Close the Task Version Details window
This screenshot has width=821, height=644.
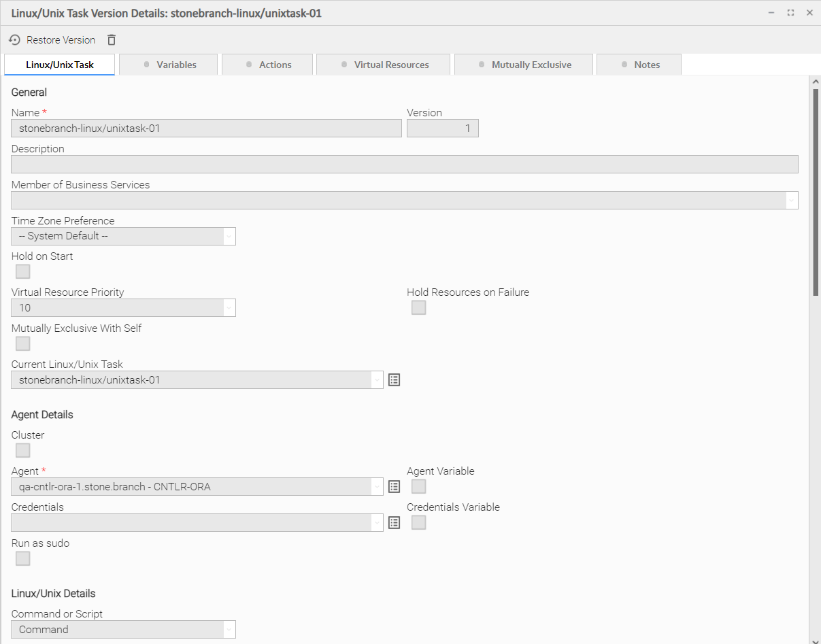[809, 13]
